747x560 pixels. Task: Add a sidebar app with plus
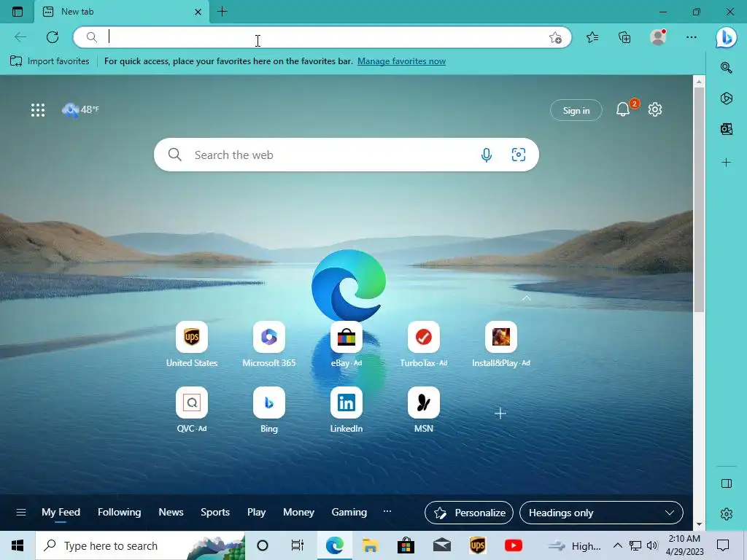coord(726,163)
